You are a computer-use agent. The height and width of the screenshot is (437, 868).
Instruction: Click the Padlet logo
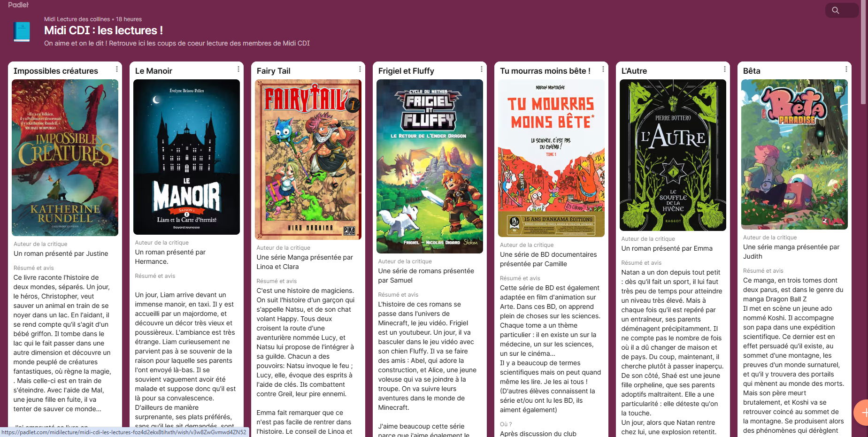click(18, 5)
